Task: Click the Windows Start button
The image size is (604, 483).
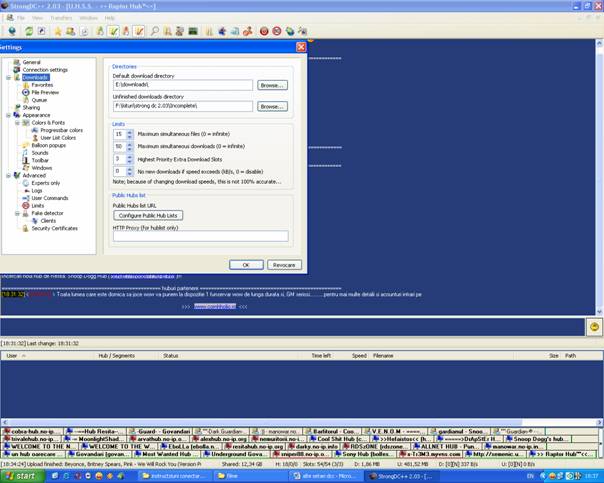Action: 20,476
